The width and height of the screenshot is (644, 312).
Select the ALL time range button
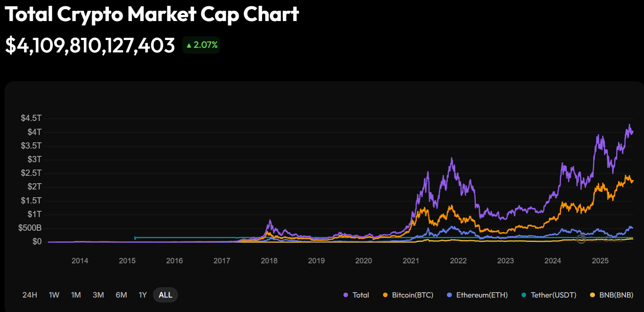(x=165, y=295)
